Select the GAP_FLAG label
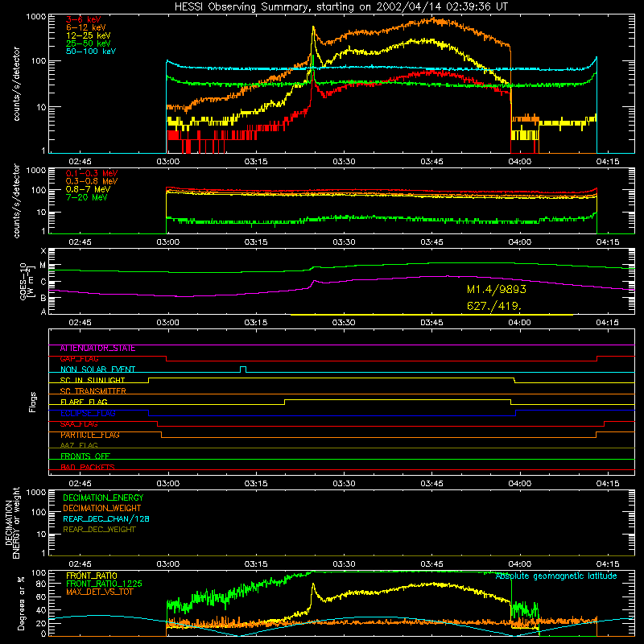 pos(79,359)
